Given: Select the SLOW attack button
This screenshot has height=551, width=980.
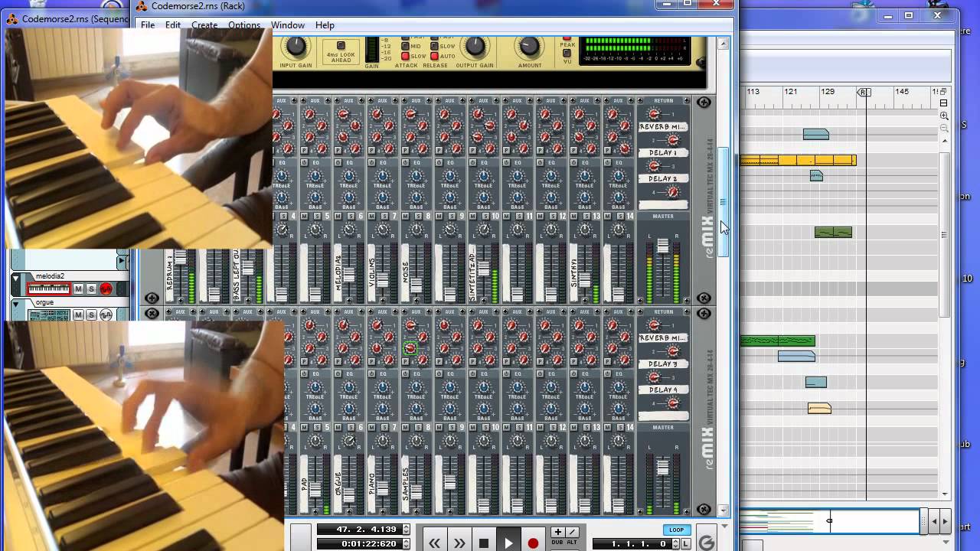Looking at the screenshot, I should click(x=405, y=56).
